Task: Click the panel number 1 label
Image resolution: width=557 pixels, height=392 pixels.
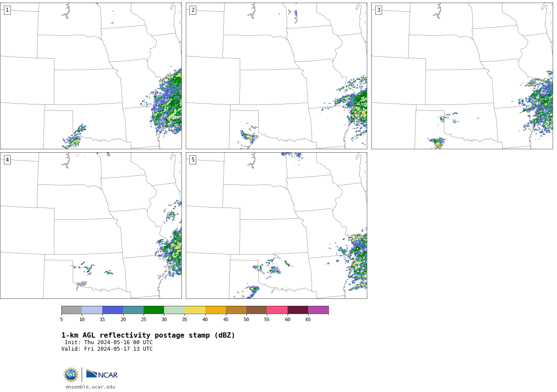Action: (7, 10)
